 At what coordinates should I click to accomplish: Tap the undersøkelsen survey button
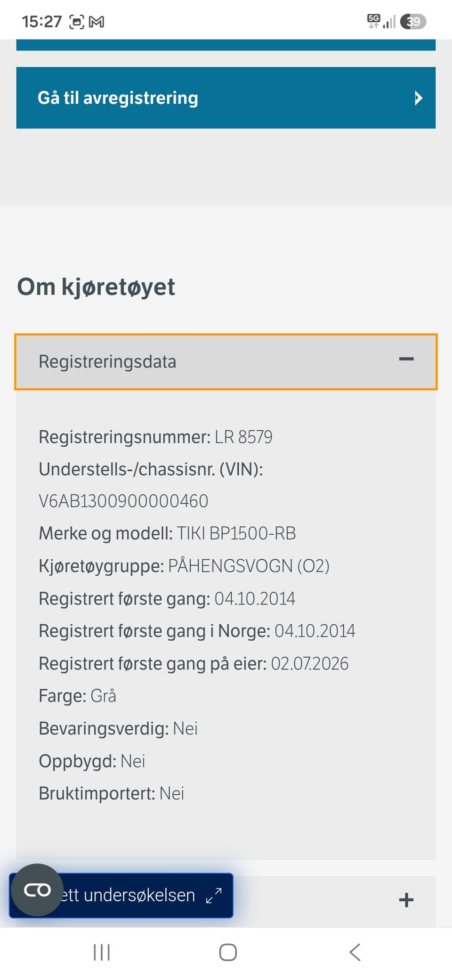tap(121, 895)
